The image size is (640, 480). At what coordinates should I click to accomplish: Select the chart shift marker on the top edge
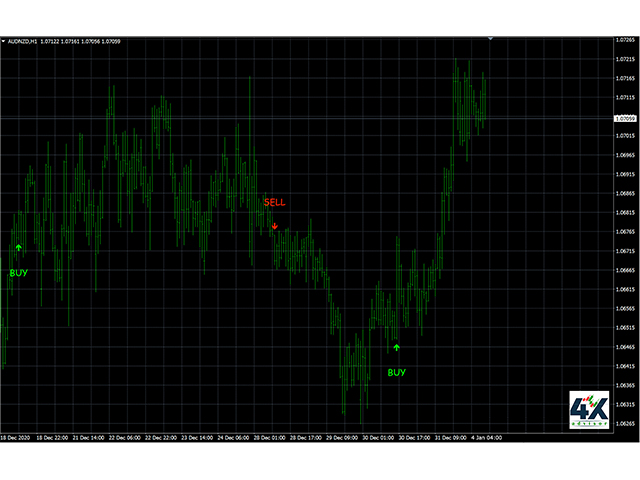click(x=491, y=38)
